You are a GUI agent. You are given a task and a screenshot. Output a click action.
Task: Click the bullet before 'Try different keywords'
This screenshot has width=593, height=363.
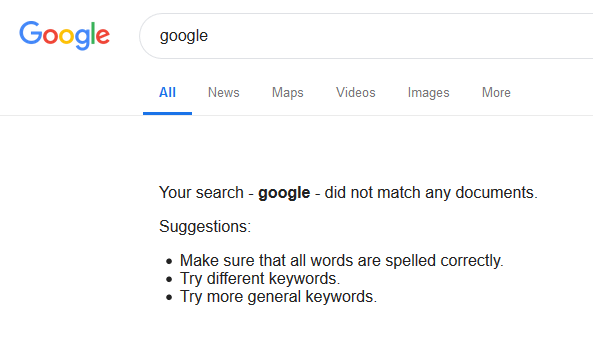[169, 279]
